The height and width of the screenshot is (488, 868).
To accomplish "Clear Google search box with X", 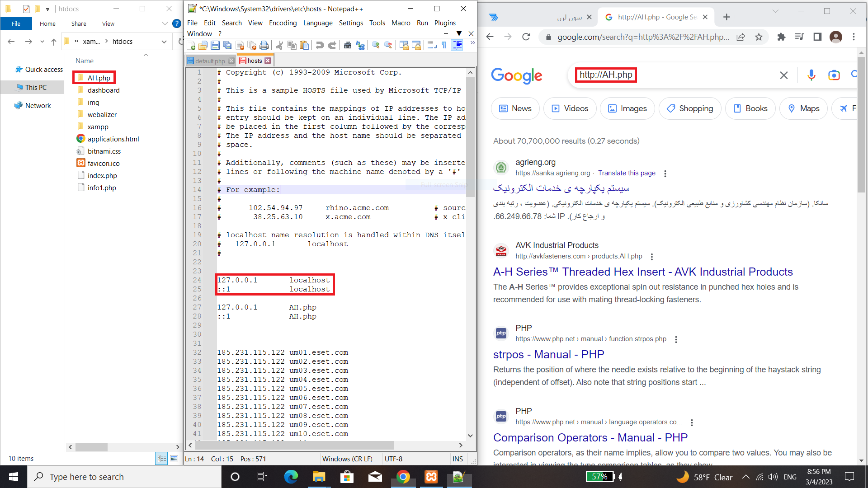I will click(x=784, y=75).
